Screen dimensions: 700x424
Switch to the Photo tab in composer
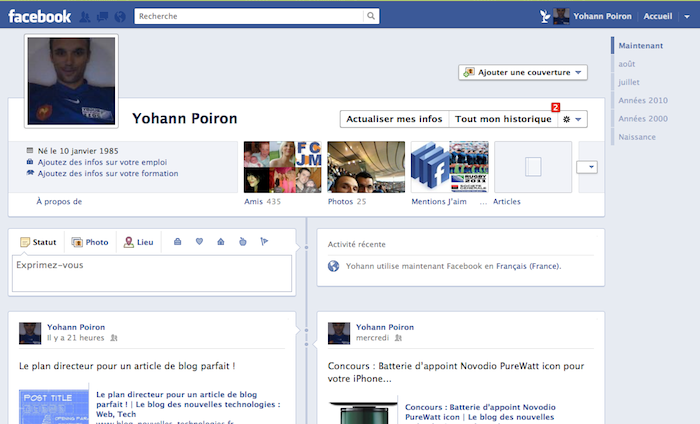coord(90,242)
